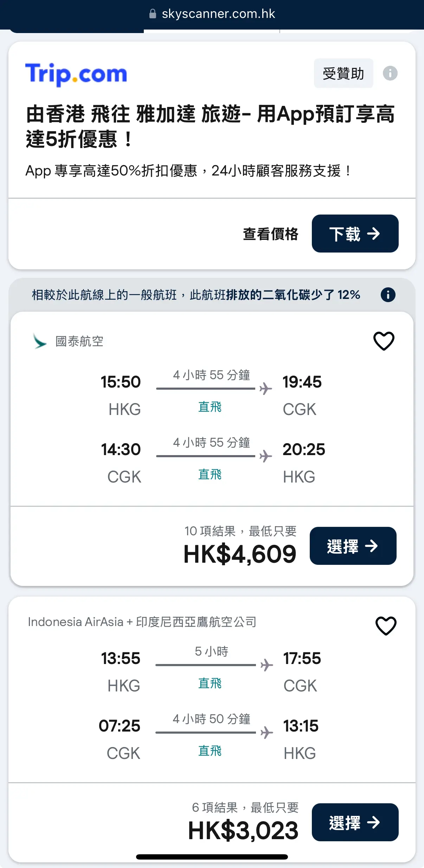Tap plane icon on 13:55 HKG departure

pos(267,665)
